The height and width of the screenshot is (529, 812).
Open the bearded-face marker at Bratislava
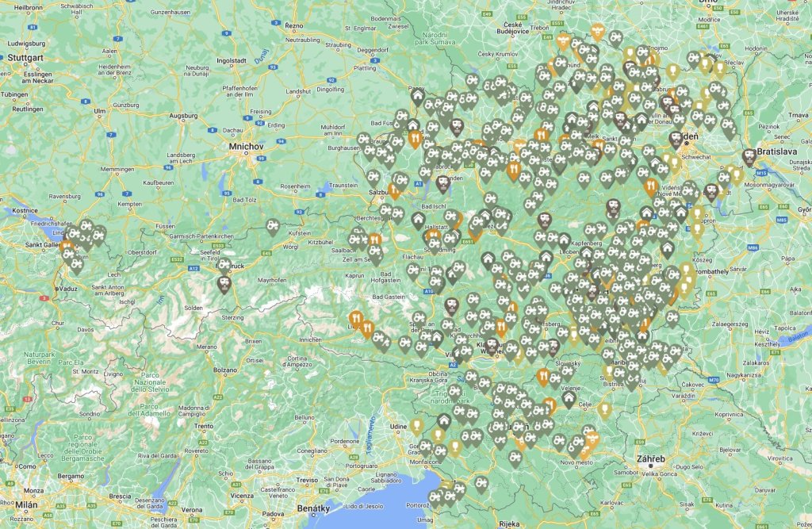coord(749,156)
